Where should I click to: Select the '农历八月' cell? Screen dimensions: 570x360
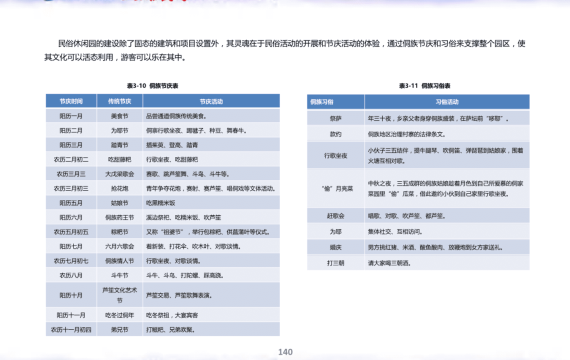pos(71,275)
